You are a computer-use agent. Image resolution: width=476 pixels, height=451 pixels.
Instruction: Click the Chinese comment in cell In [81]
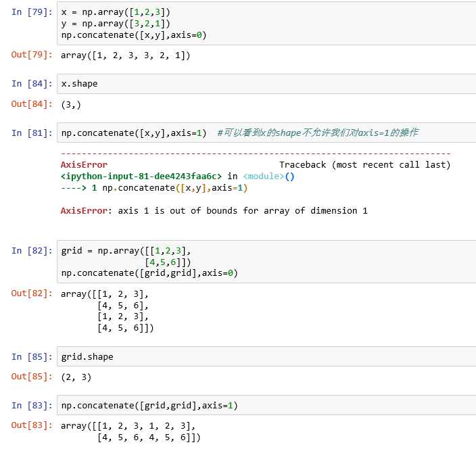(318, 133)
